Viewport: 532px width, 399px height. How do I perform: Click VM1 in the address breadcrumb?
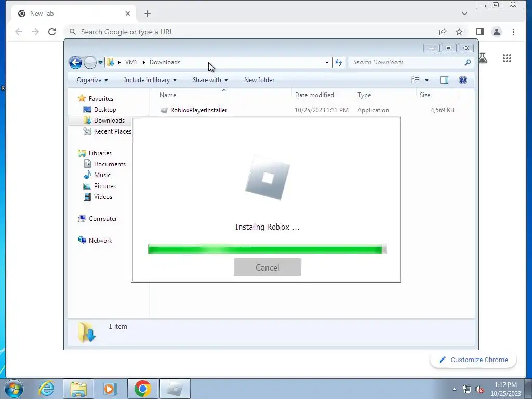click(x=131, y=62)
